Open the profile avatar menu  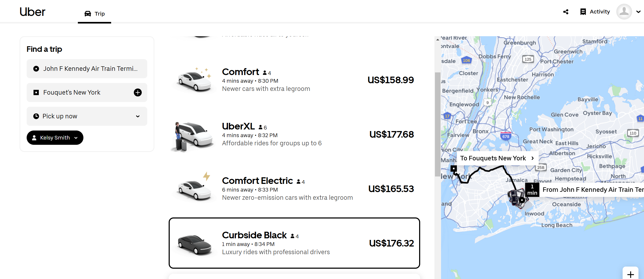click(624, 12)
